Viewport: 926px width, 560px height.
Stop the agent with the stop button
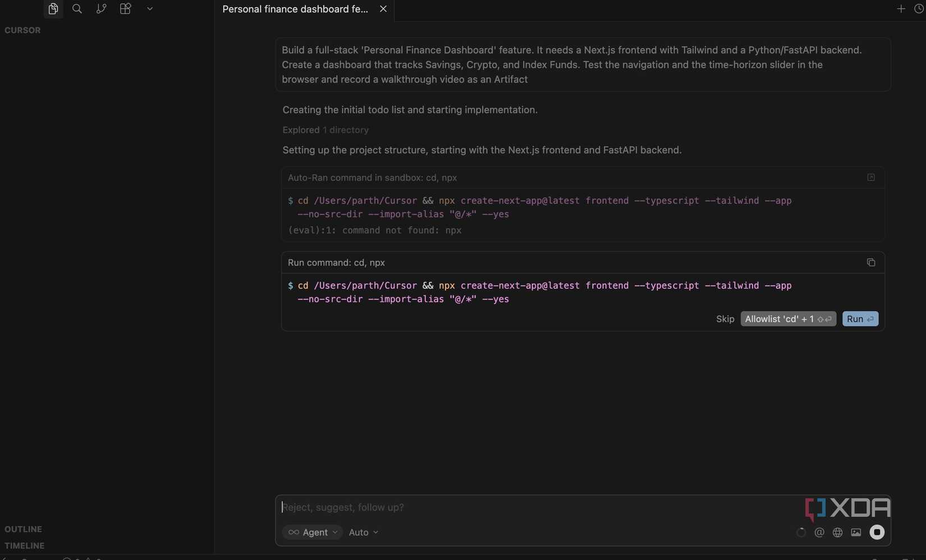point(877,533)
